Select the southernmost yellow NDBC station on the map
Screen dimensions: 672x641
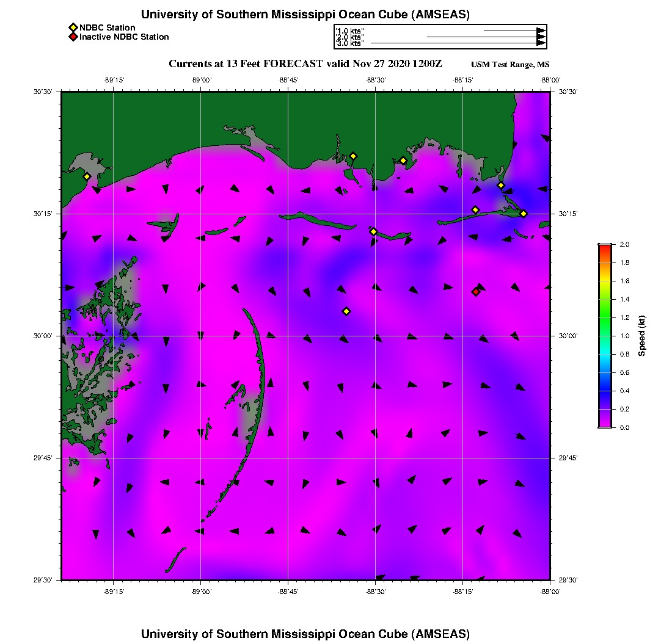346,311
